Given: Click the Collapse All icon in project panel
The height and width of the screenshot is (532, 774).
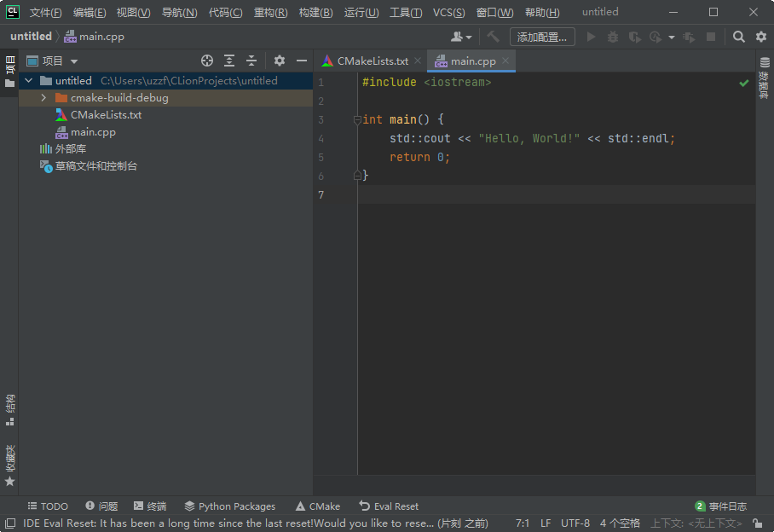Looking at the screenshot, I should 251,61.
